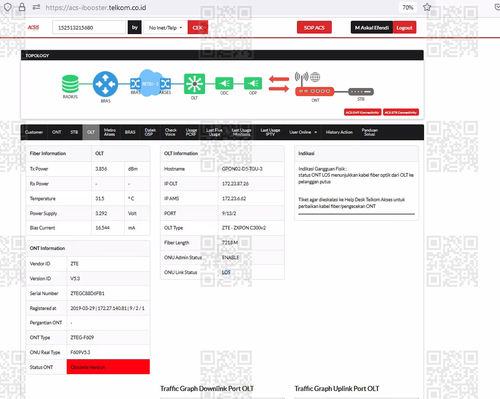Click the Fiber Length value 7218 M
This screenshot has height=399, width=500.
[230, 243]
